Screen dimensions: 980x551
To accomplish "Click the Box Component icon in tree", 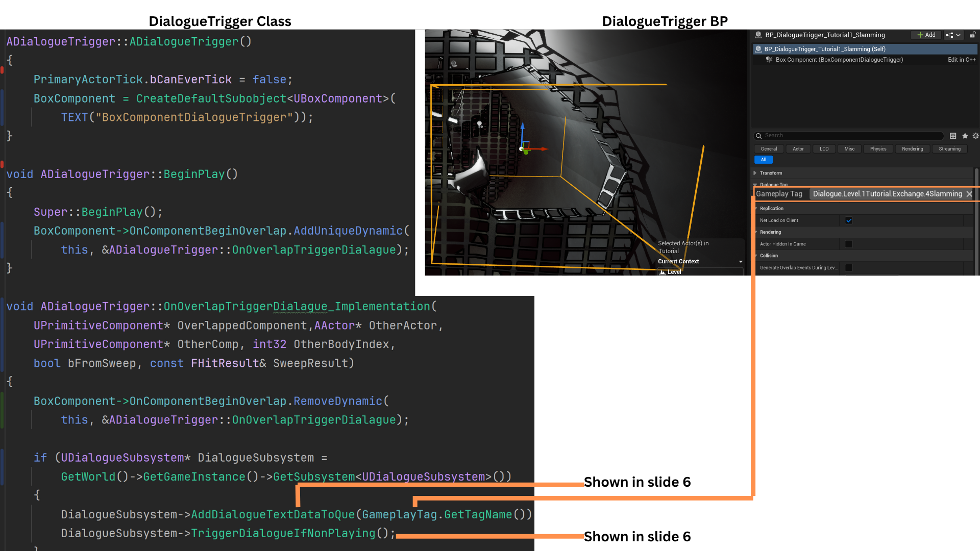I will 769,60.
